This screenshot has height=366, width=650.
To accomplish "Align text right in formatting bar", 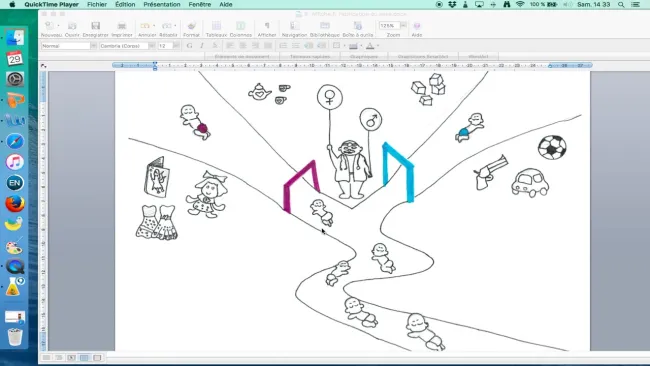I will [x=255, y=46].
